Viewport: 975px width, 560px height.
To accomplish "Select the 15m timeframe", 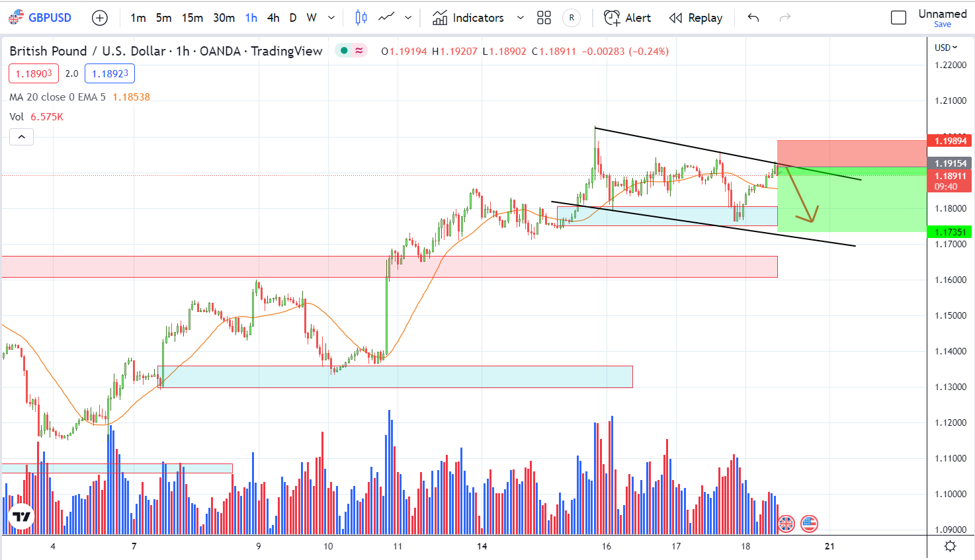I will [x=192, y=18].
